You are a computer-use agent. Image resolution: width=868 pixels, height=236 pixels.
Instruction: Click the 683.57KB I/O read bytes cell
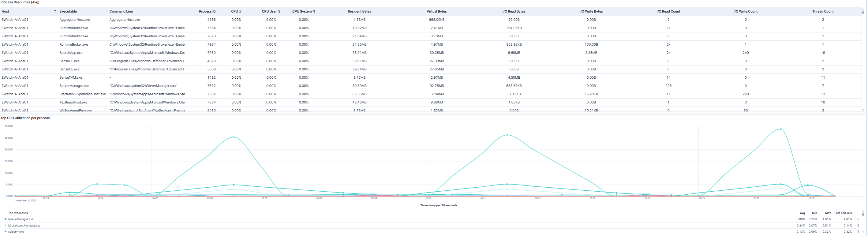(514, 86)
